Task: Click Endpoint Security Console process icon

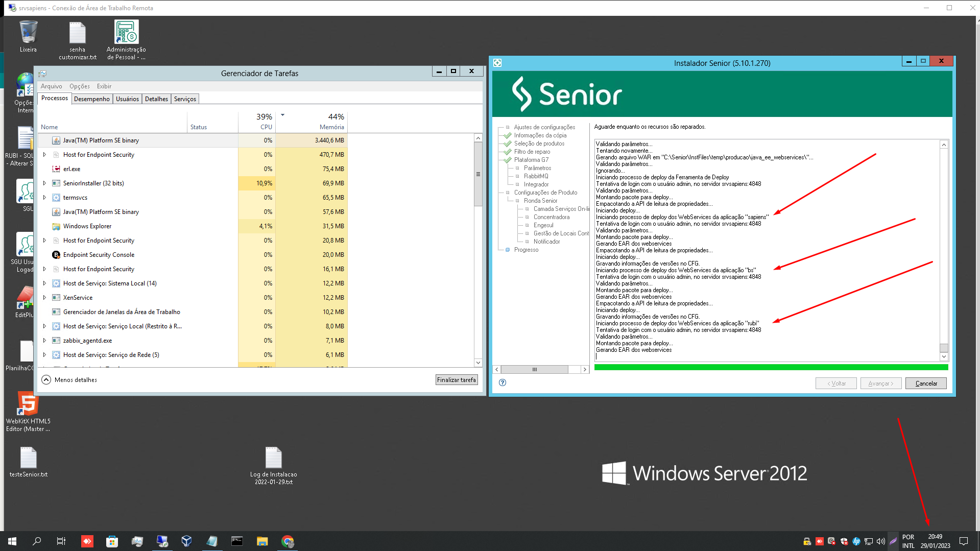Action: tap(56, 255)
